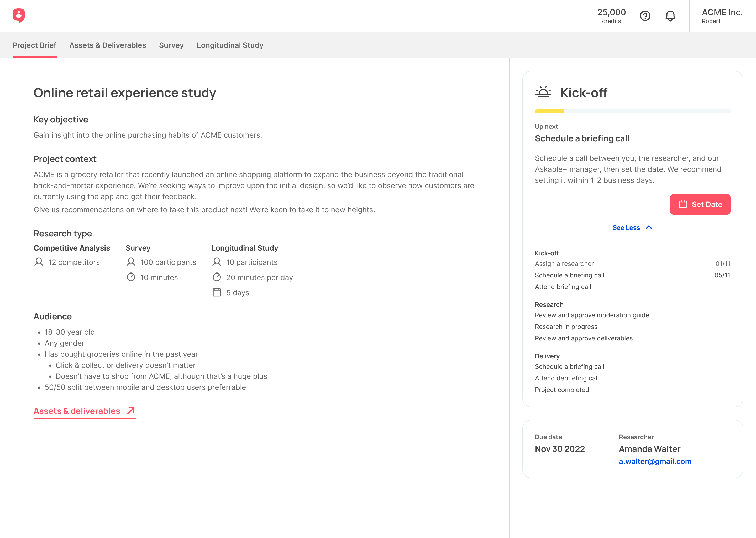Switch to the Assets & Deliverables tab

[108, 45]
